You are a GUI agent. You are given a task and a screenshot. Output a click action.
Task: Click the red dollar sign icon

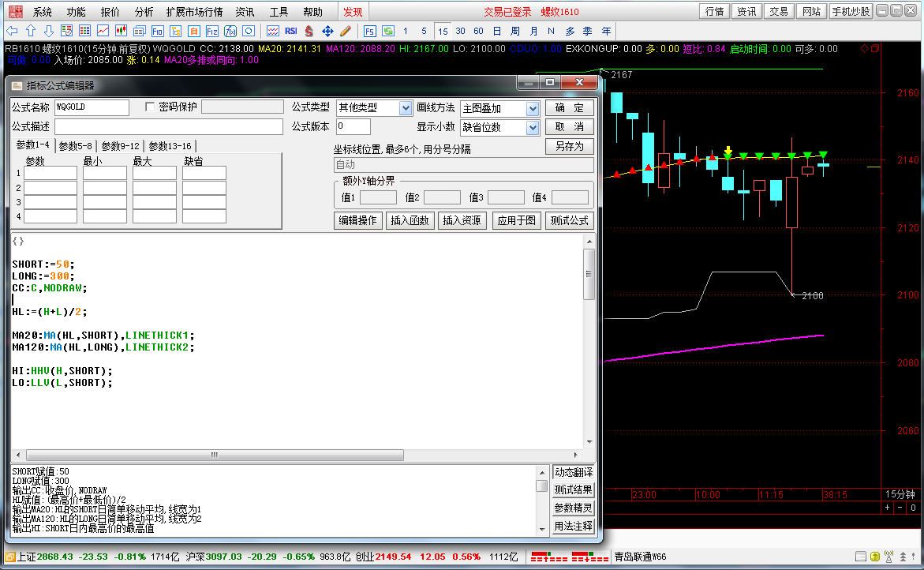coord(309,31)
